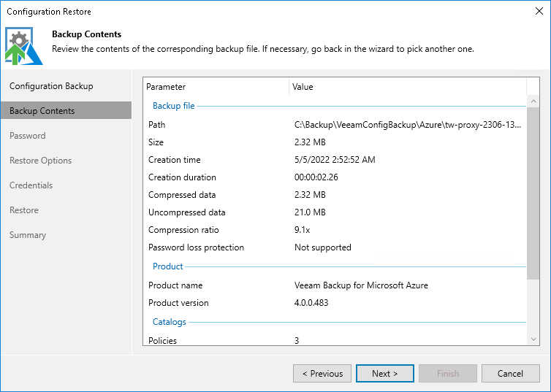Viewport: 551px width, 392px height.
Task: Go to Configuration Backup step
Action: (x=51, y=86)
